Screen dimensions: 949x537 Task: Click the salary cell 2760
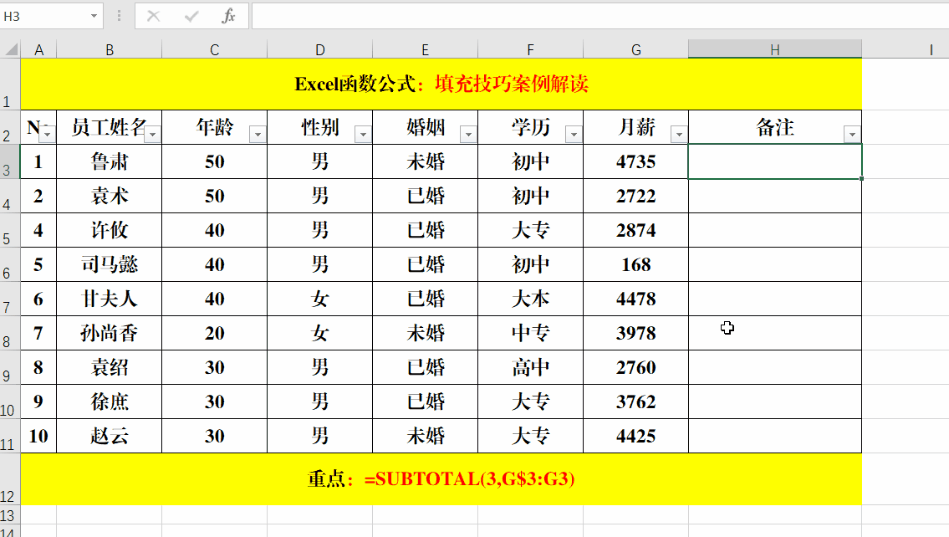[x=636, y=367]
